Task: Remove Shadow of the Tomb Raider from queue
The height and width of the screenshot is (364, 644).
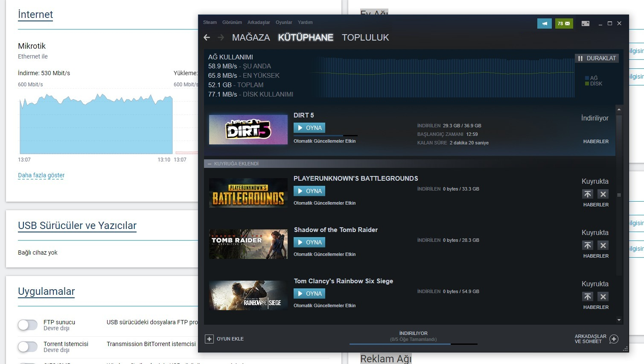Action: (603, 246)
